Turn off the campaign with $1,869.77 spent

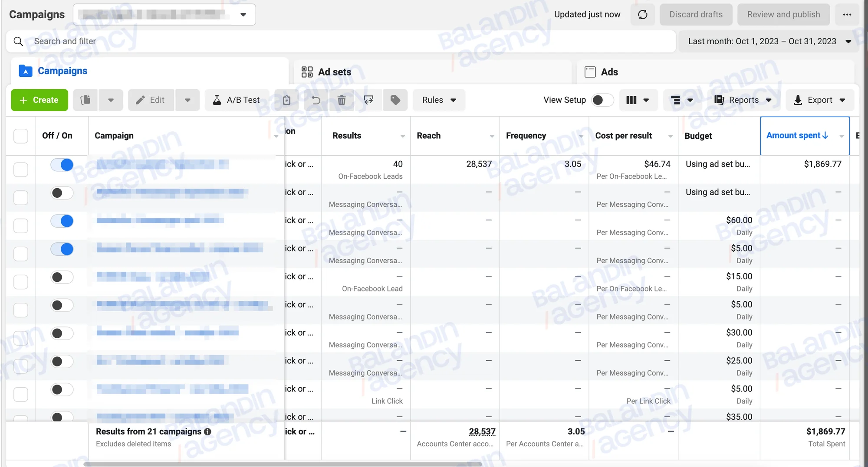62,165
